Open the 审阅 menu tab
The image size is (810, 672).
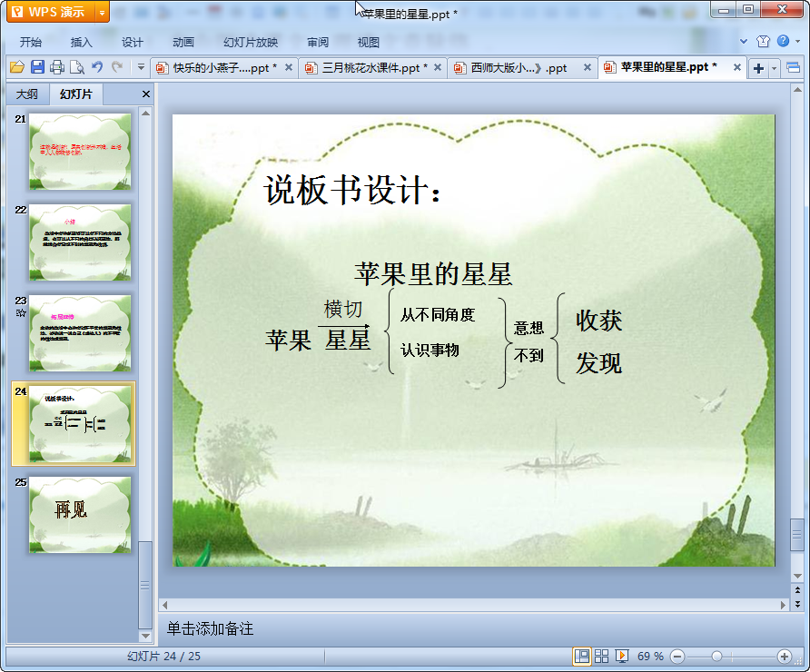click(x=318, y=43)
